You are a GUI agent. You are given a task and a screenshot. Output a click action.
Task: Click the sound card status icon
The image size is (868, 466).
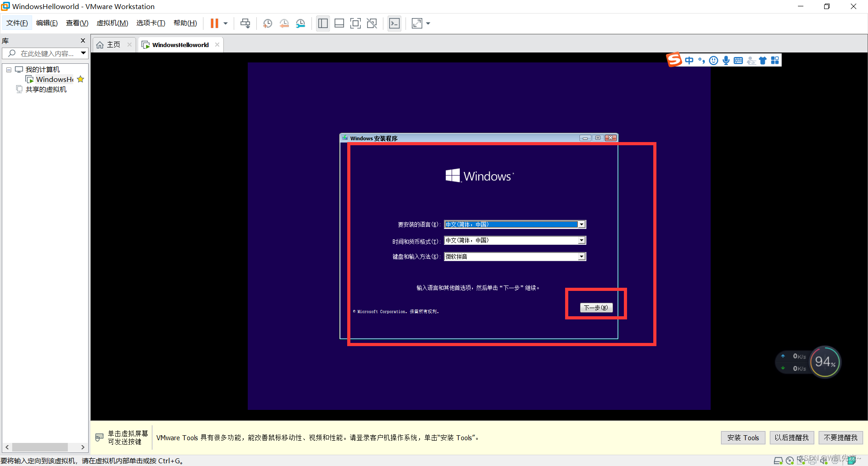coord(824,461)
